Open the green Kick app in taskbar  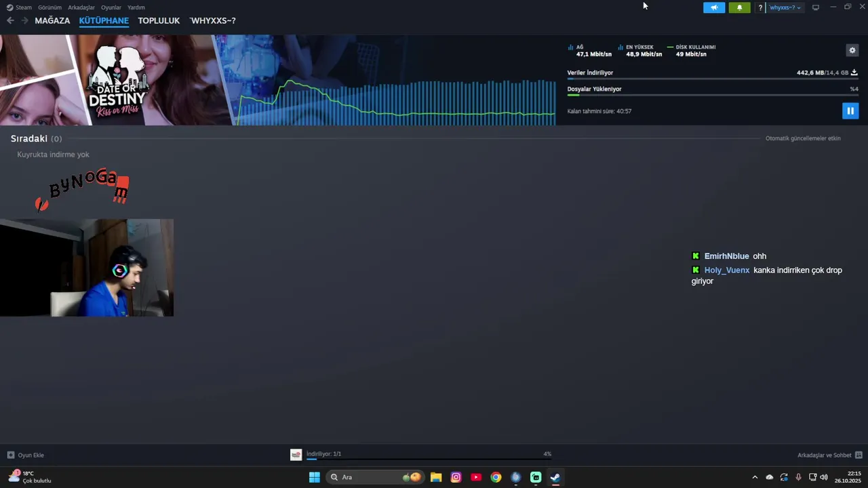tap(536, 477)
